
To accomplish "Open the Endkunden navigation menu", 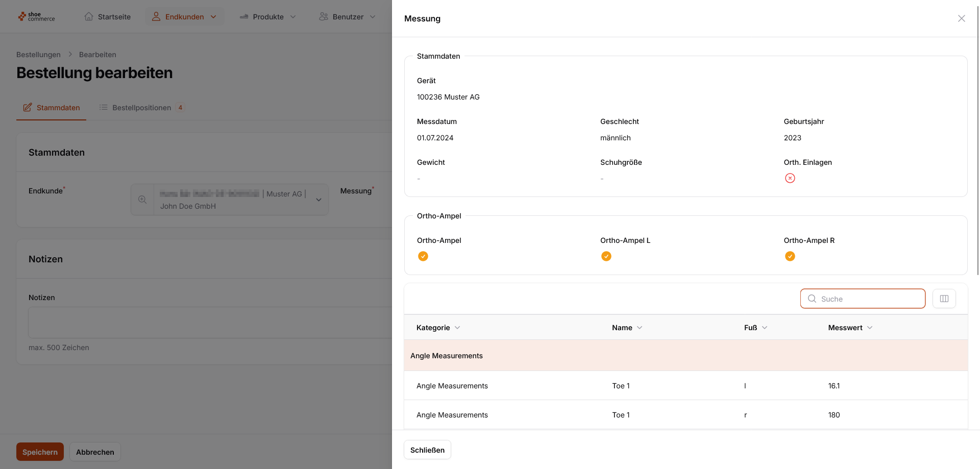I will click(x=184, y=17).
